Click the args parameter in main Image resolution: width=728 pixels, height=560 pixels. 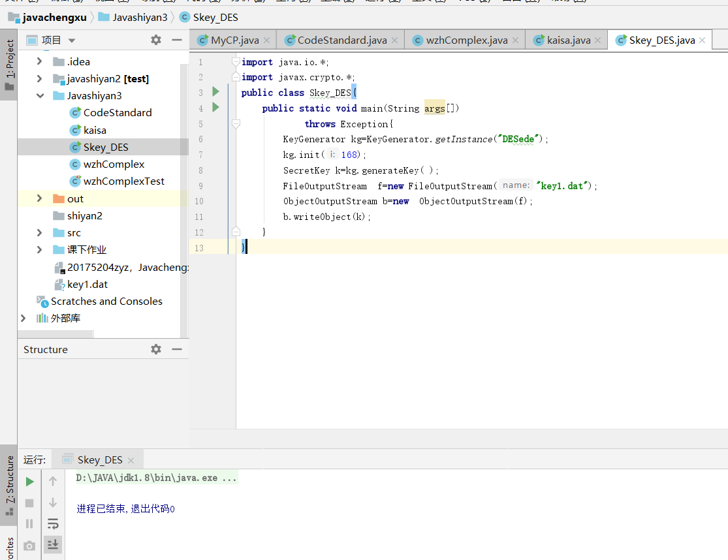click(435, 108)
